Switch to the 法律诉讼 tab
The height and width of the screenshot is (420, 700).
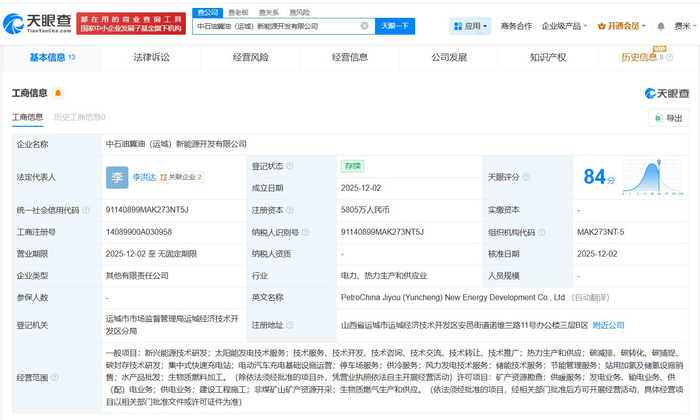[152, 58]
